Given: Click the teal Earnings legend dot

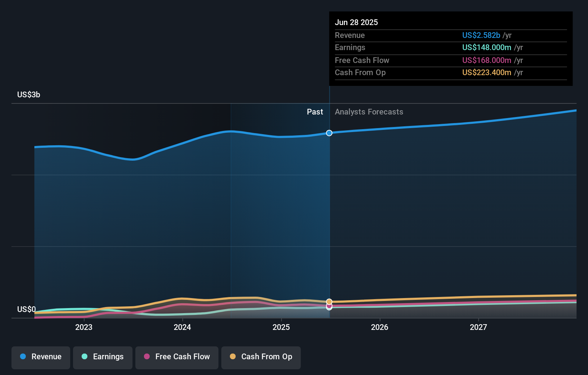Looking at the screenshot, I should coord(85,357).
